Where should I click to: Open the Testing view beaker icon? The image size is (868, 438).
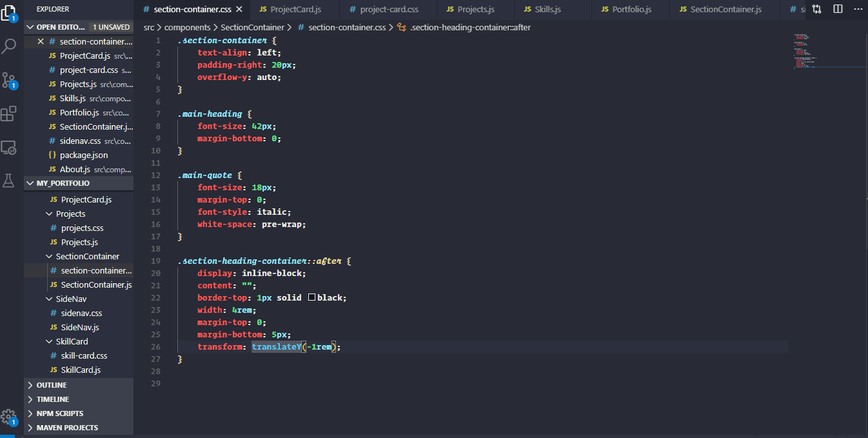tap(8, 181)
